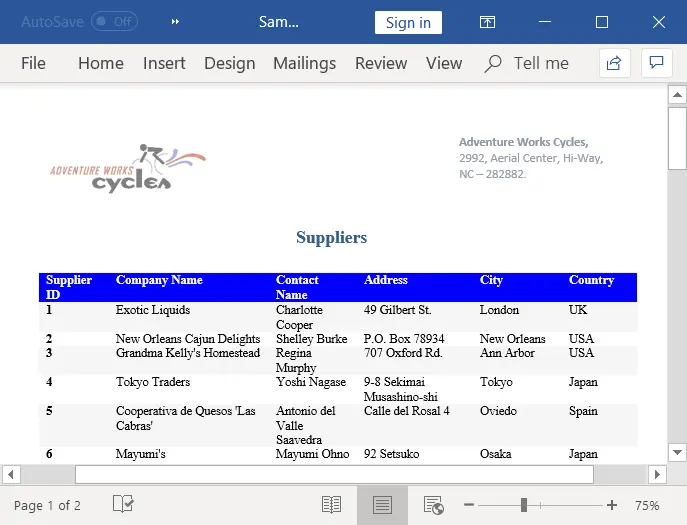Click the horizontal scrollbar thumb
The width and height of the screenshot is (687, 525).
334,474
